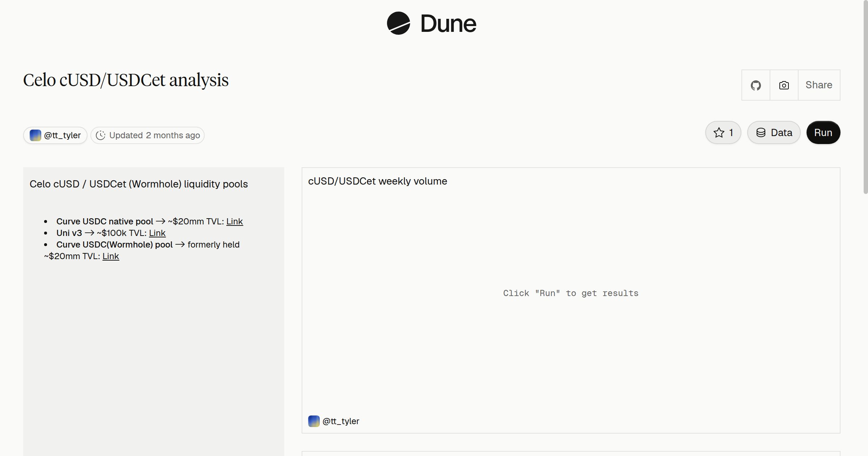Click the @tt_tyler avatar in header
The height and width of the screenshot is (456, 868).
(35, 135)
